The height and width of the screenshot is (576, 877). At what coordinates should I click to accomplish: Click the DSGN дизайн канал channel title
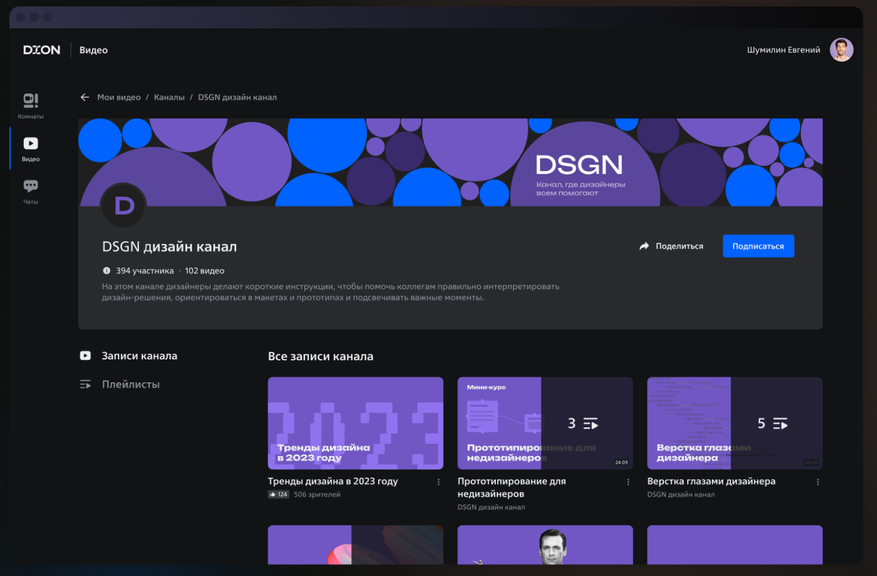(x=169, y=247)
